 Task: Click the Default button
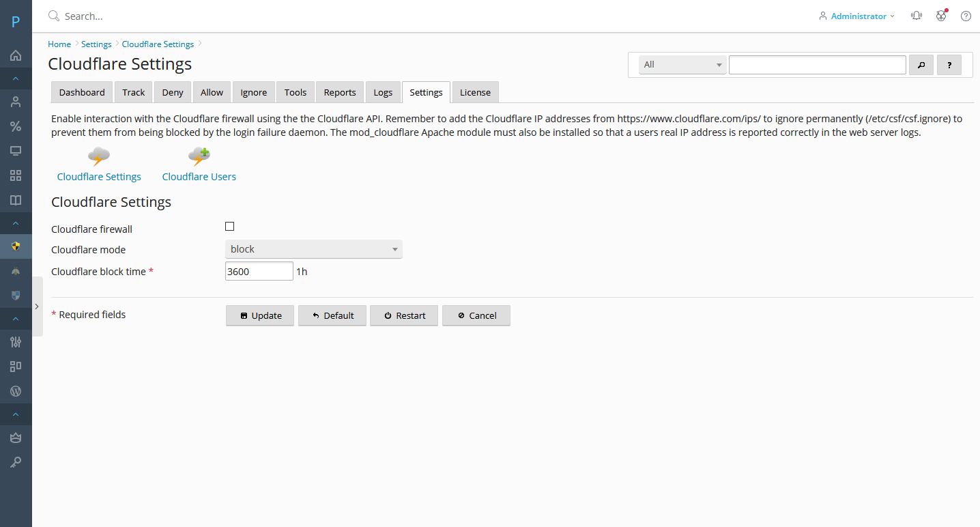(332, 315)
